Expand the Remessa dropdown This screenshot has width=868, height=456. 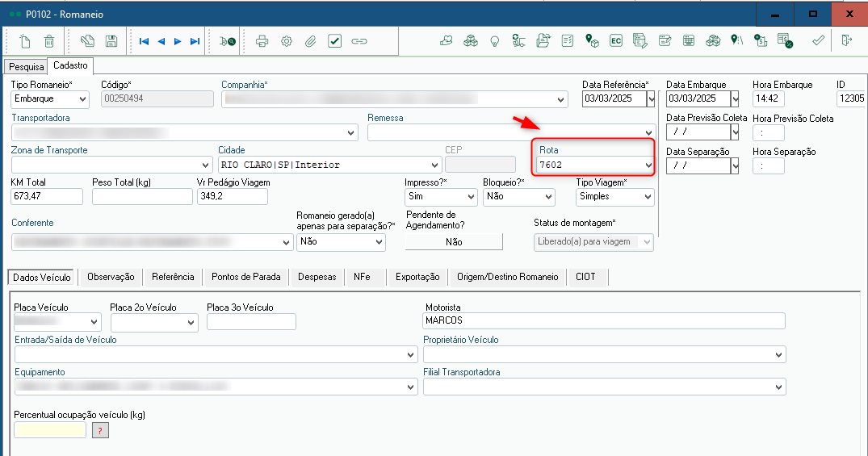648,133
